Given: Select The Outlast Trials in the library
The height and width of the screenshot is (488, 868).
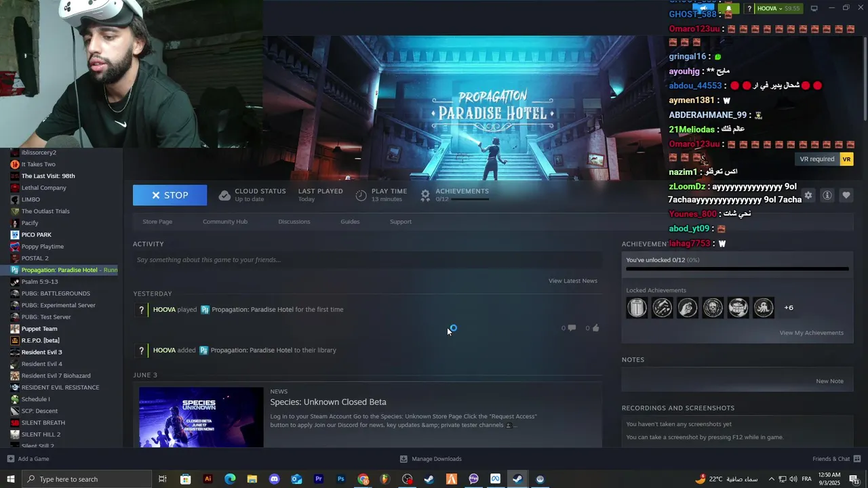Looking at the screenshot, I should pyautogui.click(x=45, y=211).
